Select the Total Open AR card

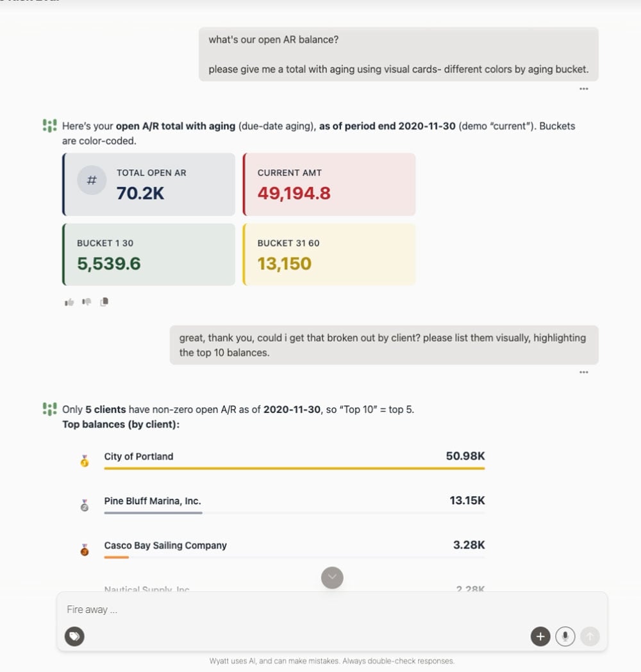pyautogui.click(x=149, y=184)
